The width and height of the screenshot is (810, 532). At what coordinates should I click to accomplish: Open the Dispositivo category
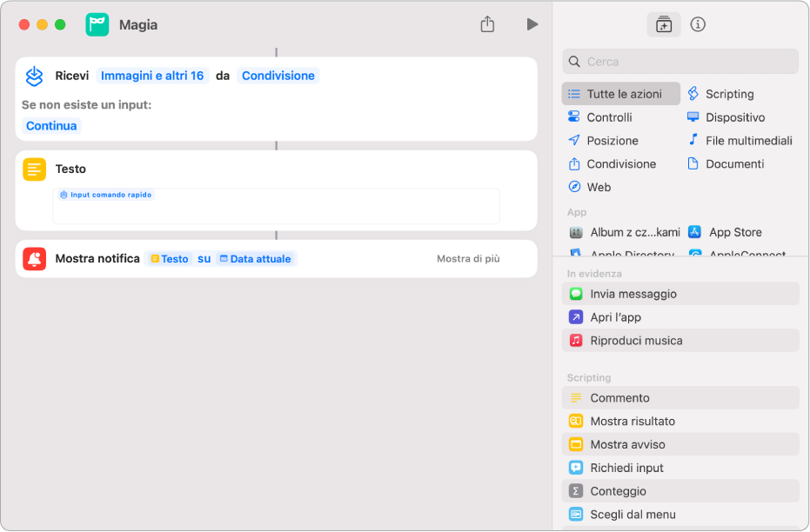726,117
